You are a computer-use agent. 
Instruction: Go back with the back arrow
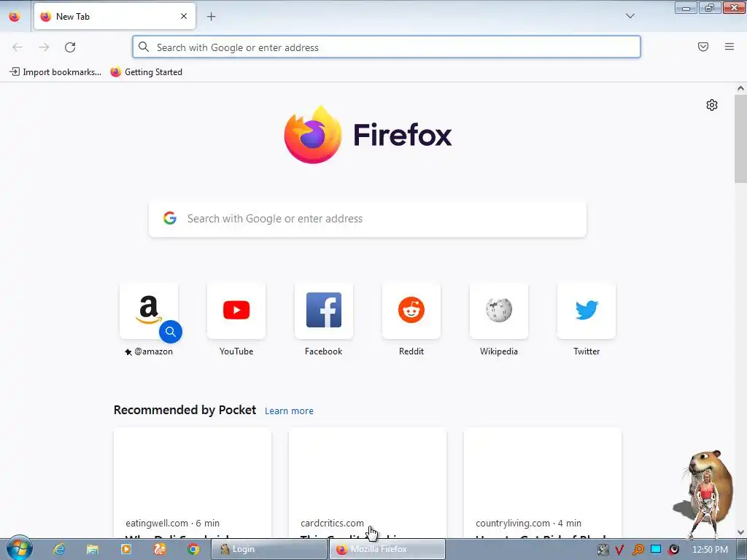pyautogui.click(x=18, y=47)
